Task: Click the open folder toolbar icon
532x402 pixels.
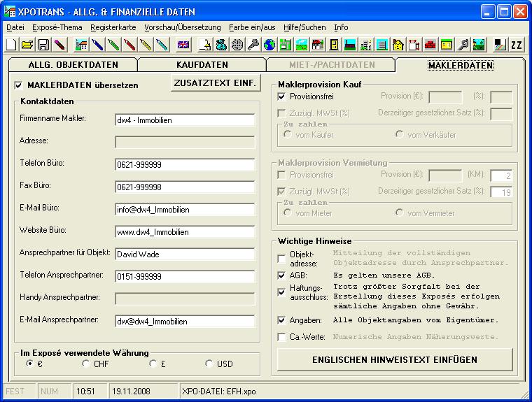Action: click(27, 45)
